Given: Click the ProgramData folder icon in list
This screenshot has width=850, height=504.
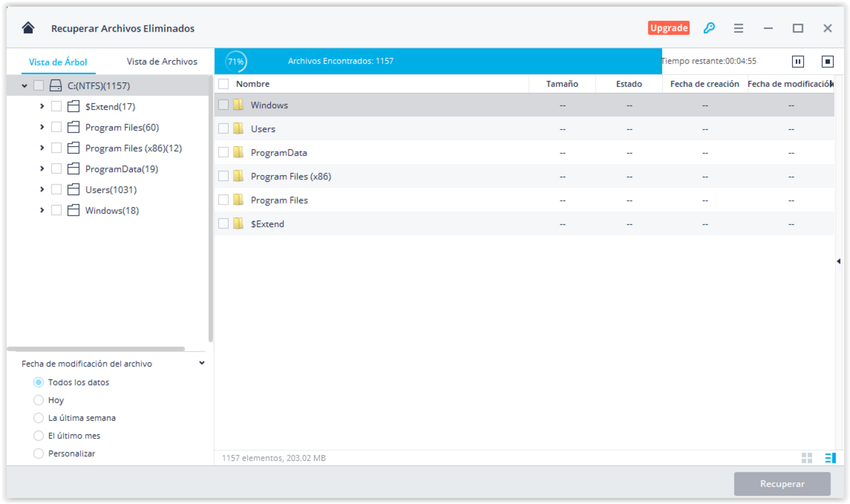Looking at the screenshot, I should (238, 152).
